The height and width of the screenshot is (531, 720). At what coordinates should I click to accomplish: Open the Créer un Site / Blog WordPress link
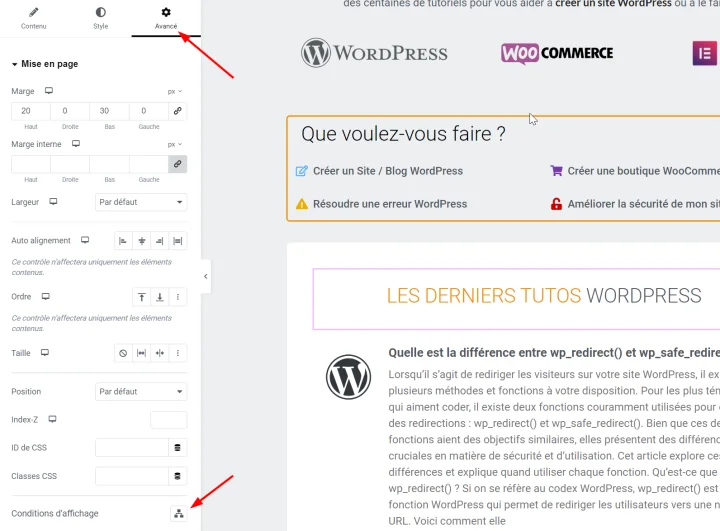pos(388,171)
